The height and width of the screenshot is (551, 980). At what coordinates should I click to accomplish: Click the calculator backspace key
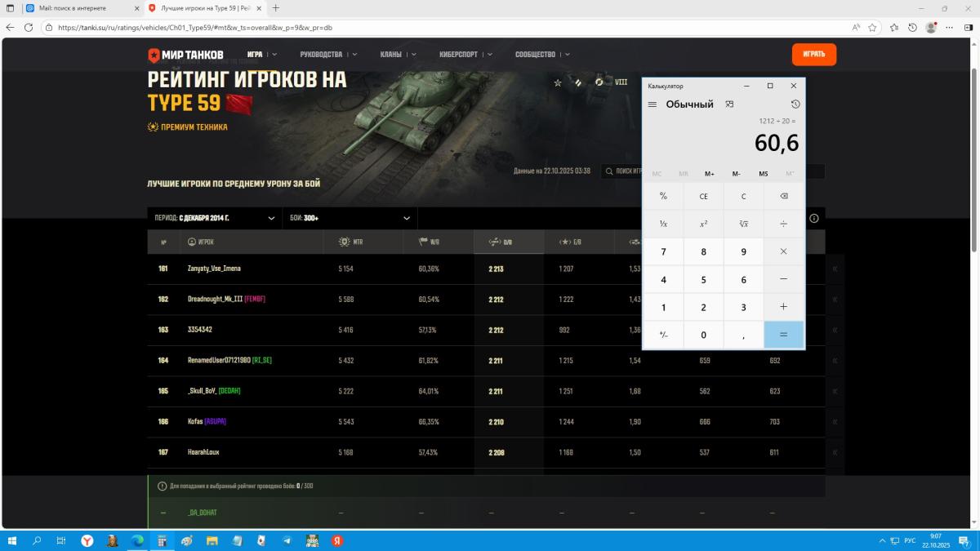coord(783,196)
